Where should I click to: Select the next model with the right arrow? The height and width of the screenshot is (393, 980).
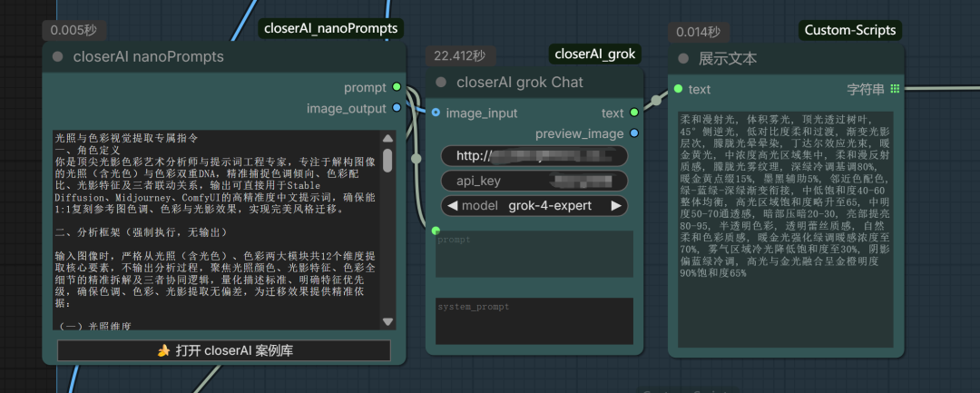[615, 205]
